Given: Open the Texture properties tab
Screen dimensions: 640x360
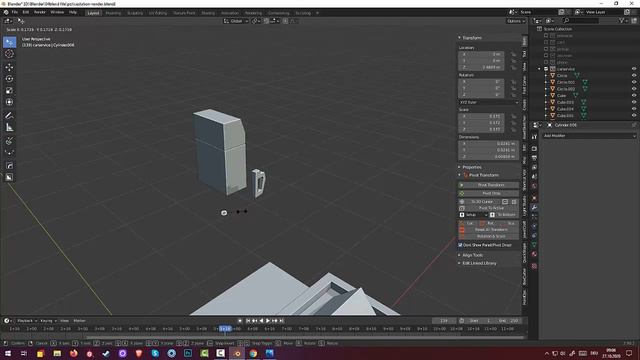Looking at the screenshot, I should (534, 266).
